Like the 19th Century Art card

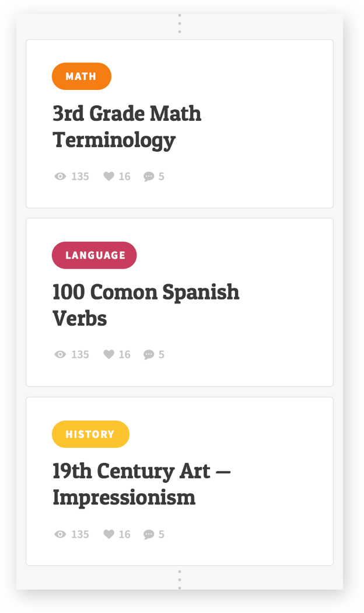pyautogui.click(x=108, y=534)
